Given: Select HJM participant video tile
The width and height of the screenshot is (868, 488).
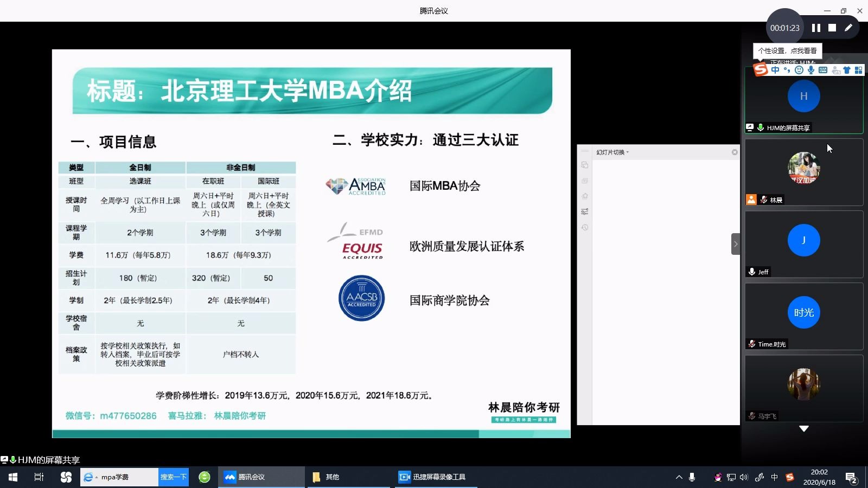Looking at the screenshot, I should click(x=804, y=100).
